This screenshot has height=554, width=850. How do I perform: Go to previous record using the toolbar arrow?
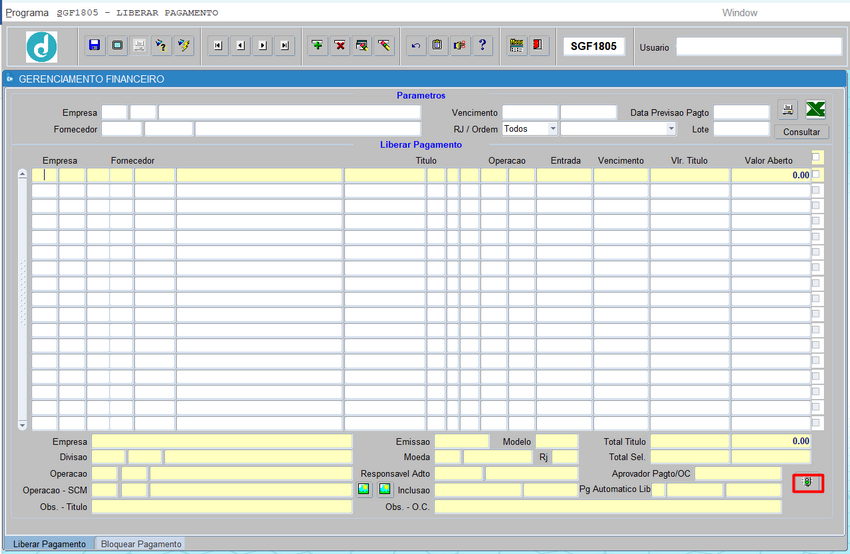(240, 46)
